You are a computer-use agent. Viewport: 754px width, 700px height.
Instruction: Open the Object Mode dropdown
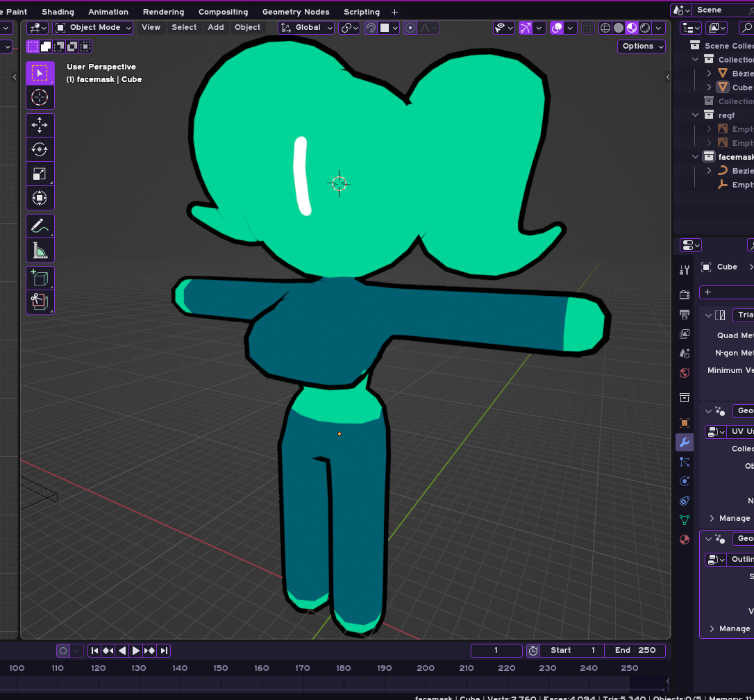pos(93,28)
